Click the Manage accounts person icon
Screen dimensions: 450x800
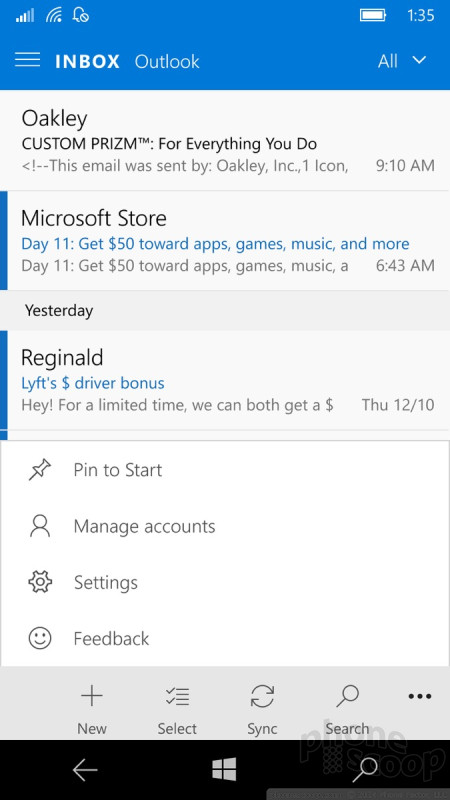pos(40,526)
